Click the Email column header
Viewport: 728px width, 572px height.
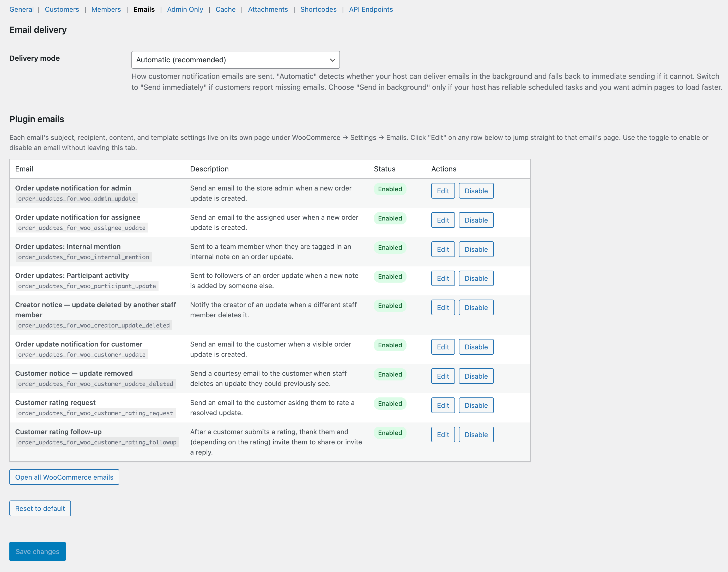coord(24,169)
